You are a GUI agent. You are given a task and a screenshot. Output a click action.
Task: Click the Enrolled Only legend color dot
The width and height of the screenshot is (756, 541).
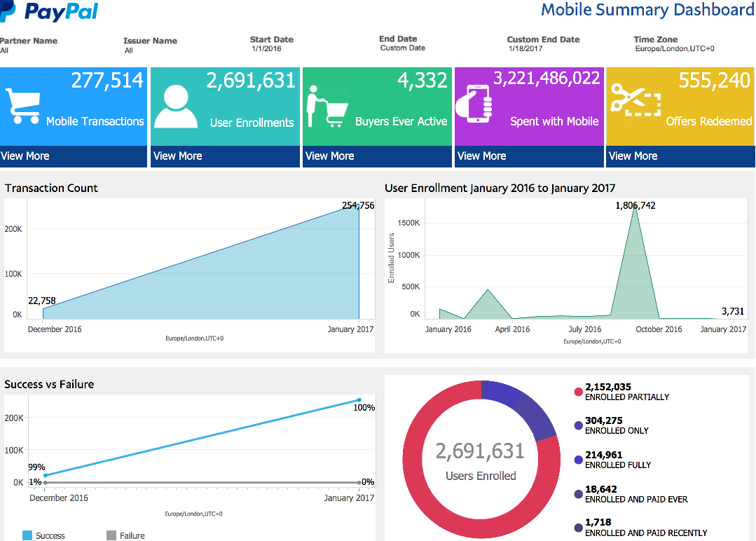[578, 425]
